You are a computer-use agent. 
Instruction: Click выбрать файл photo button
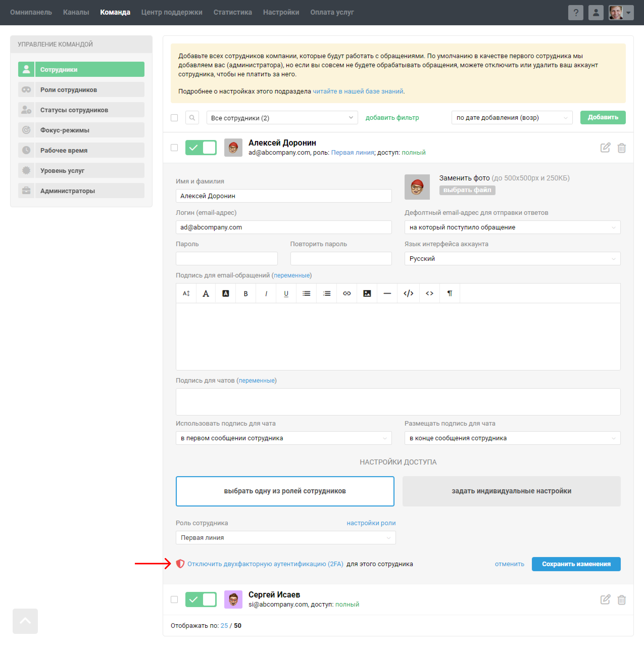click(x=467, y=190)
